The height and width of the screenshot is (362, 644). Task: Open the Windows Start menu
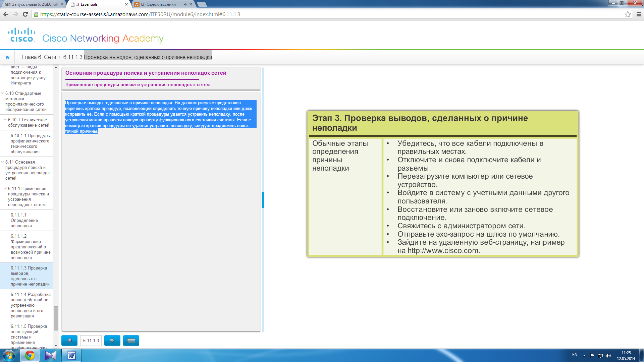[x=9, y=355]
